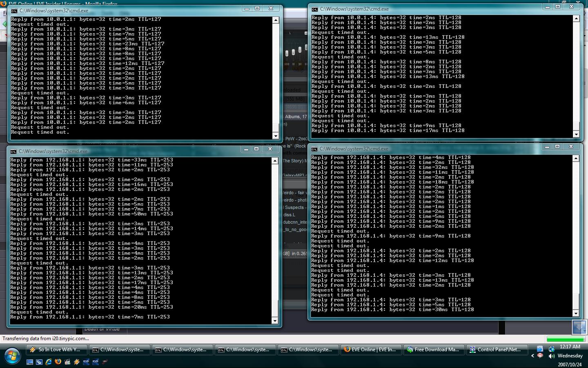Open Switch Between Windows in Quick Launch
Image resolution: width=588 pixels, height=368 pixels.
point(39,362)
